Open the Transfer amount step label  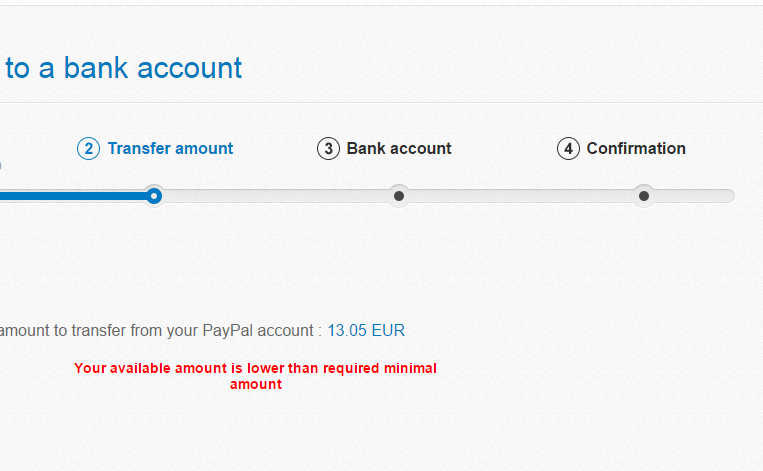tap(170, 148)
